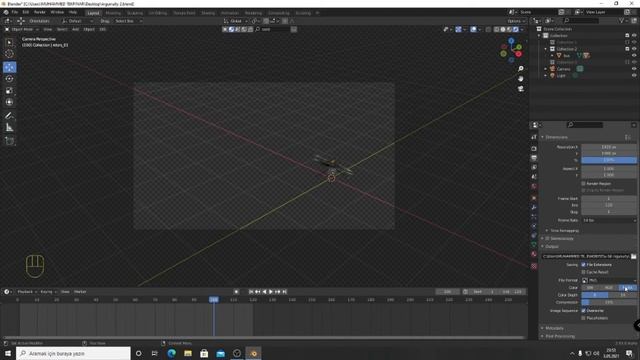Enable the Stereoscopy checkbox

click(x=547, y=238)
